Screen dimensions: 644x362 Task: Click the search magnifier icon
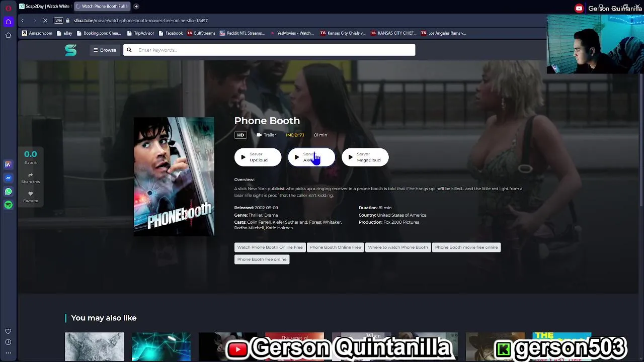pos(129,50)
